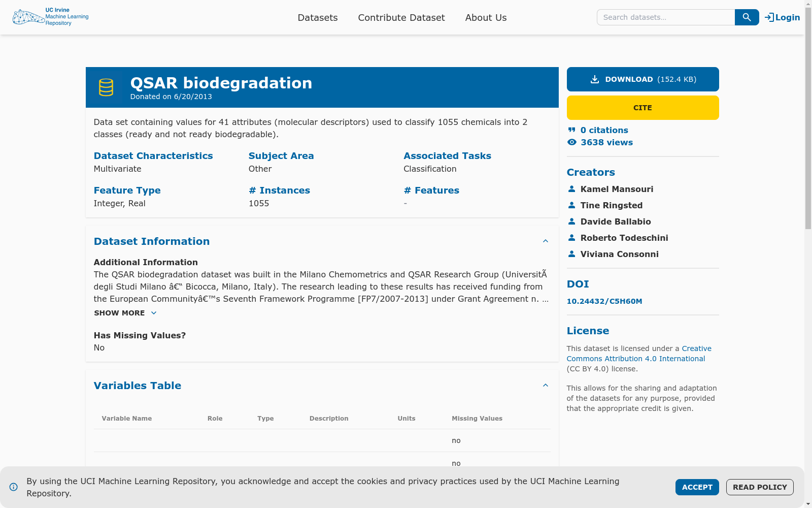Screen dimensions: 812x508
Task: Download the dataset (152.4 KB)
Action: [x=643, y=79]
